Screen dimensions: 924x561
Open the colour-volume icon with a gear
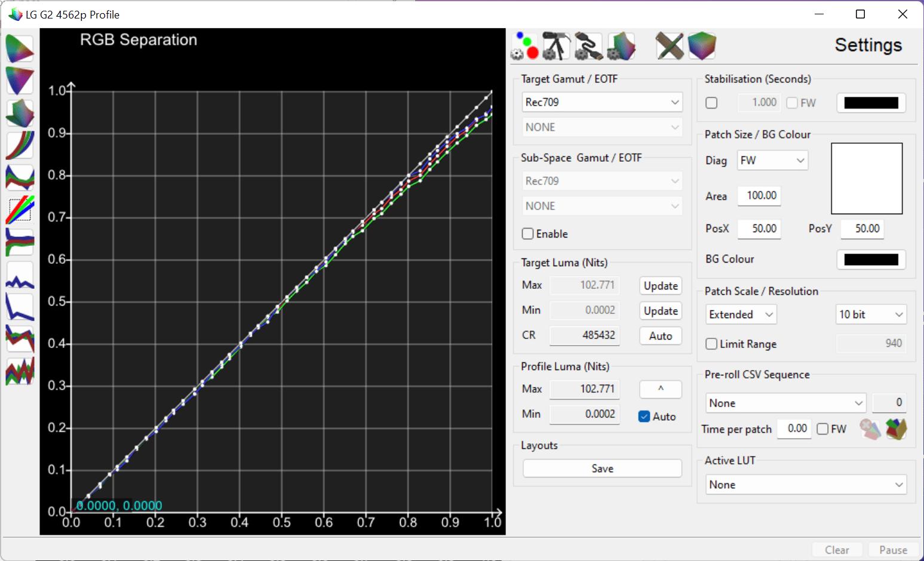pyautogui.click(x=621, y=46)
